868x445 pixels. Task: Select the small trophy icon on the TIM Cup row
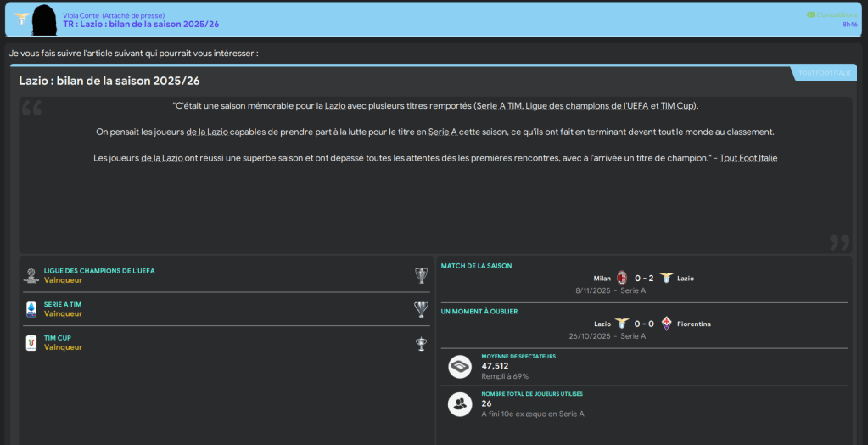point(421,343)
